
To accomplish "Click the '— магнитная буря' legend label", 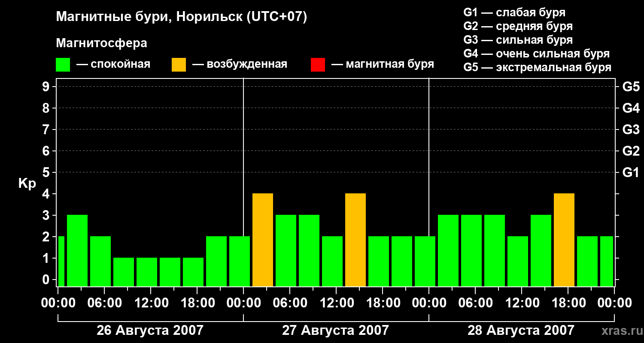I will [383, 64].
